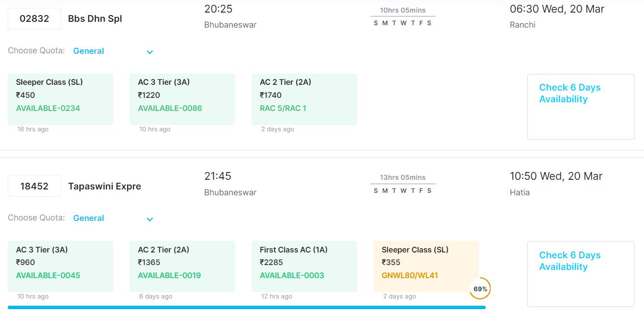Viewport: 644px width, 314px height.
Task: Click the chevron arrow beside first General quota
Action: (x=150, y=52)
